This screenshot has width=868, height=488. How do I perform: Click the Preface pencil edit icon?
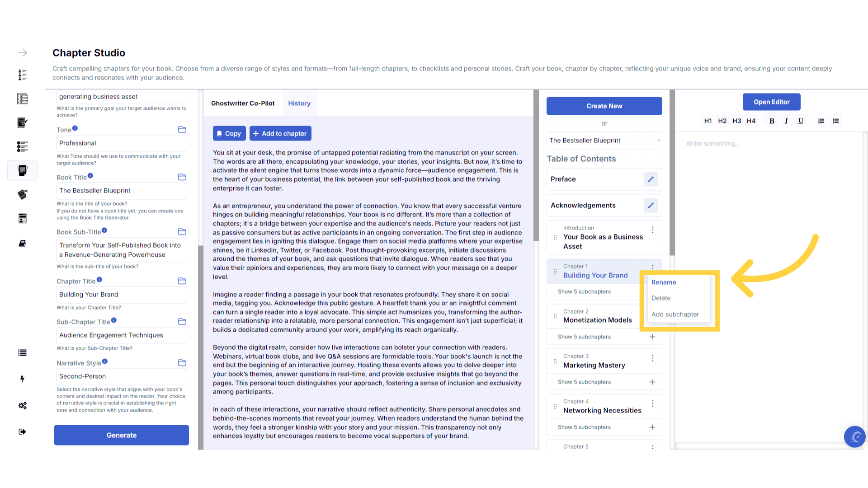pos(651,179)
